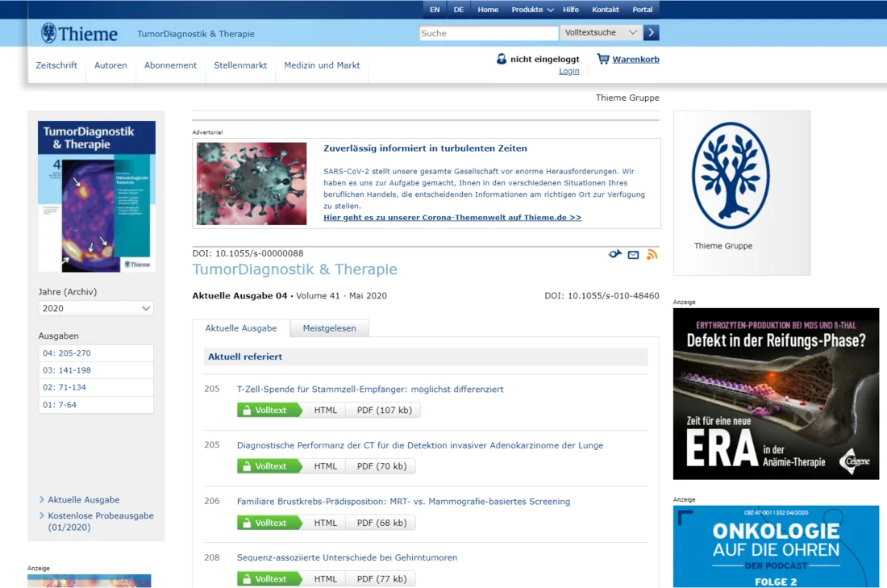Click the email sharing envelope icon

coord(633,254)
